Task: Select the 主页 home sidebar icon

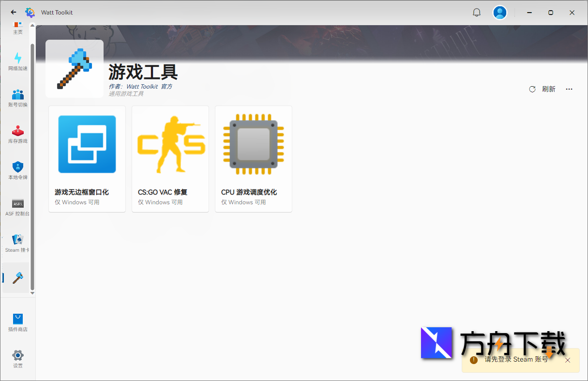Action: pos(18,28)
